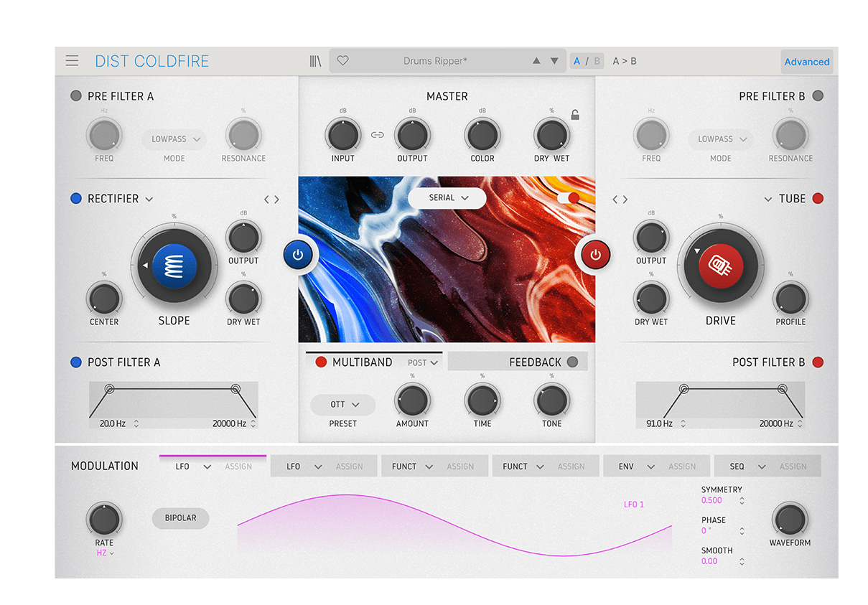
Task: Click the slope waveform icon on the Rectifier knob
Action: pyautogui.click(x=173, y=266)
